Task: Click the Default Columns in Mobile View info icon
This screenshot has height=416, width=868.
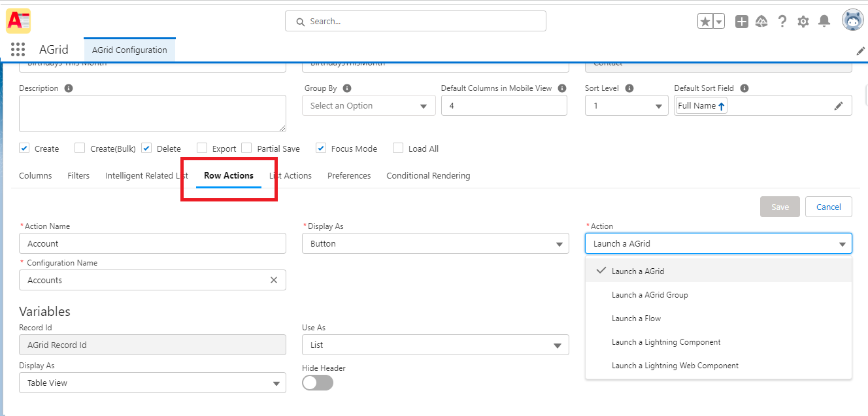Action: point(562,88)
